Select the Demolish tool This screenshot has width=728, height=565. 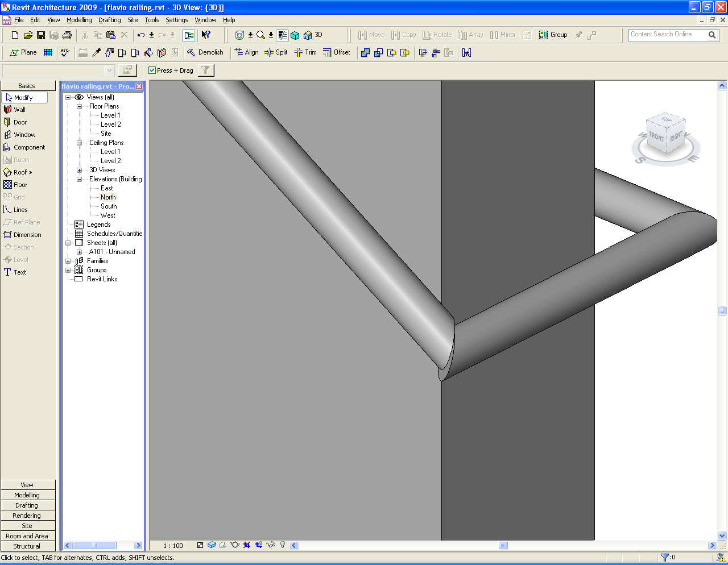pos(205,52)
